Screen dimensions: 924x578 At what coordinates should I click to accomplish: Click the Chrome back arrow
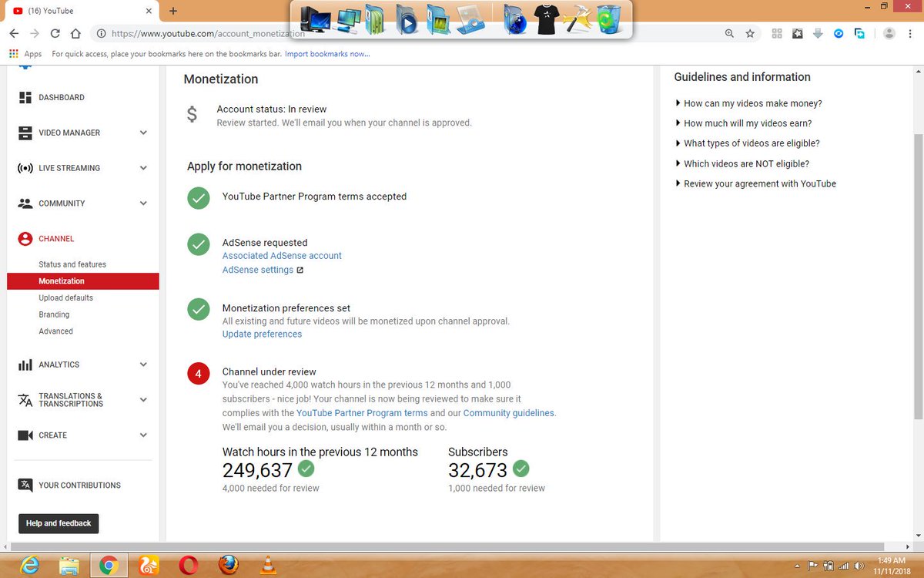coord(14,34)
